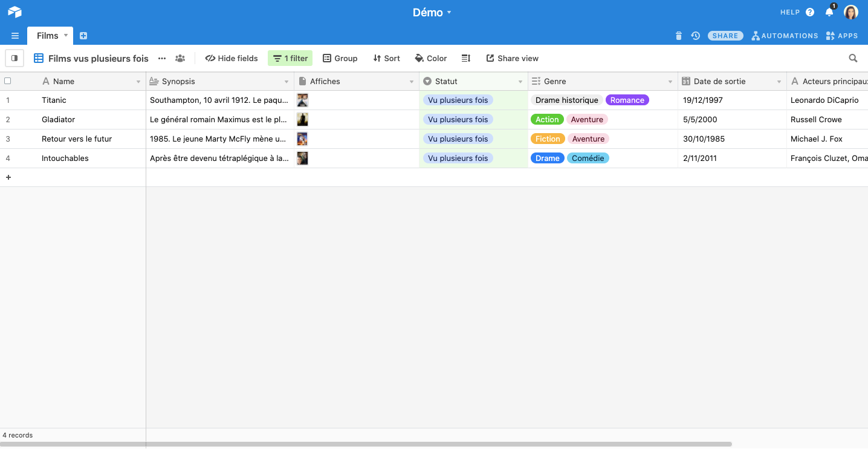Add a new table with plus icon
Image resolution: width=868 pixels, height=449 pixels.
[83, 36]
